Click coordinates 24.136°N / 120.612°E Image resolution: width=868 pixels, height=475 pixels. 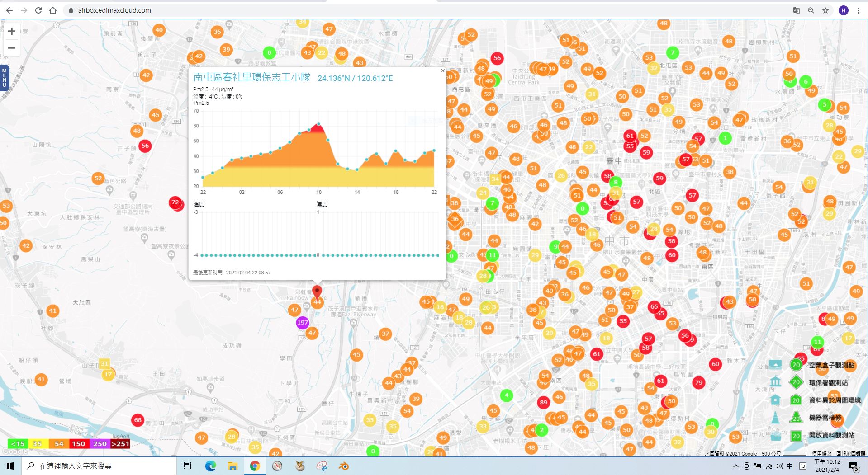point(355,78)
